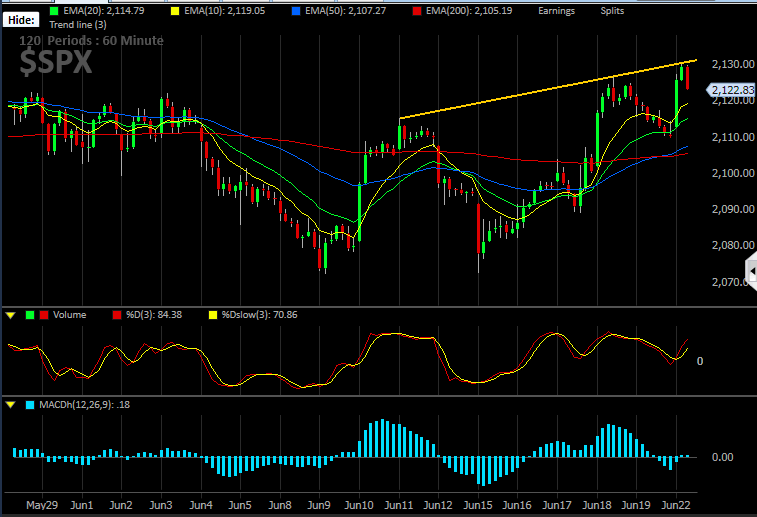Click the cyan MACDh color swatch
757x517 pixels.
(30, 405)
